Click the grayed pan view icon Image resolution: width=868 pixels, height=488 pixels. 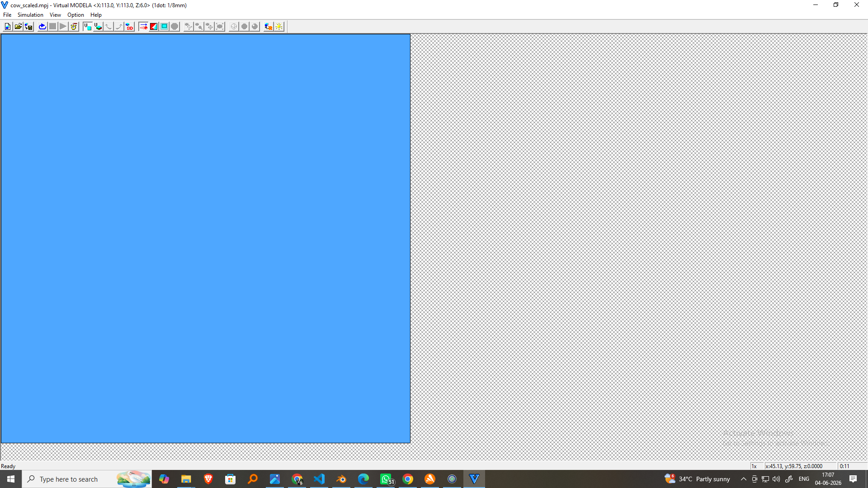coord(209,27)
